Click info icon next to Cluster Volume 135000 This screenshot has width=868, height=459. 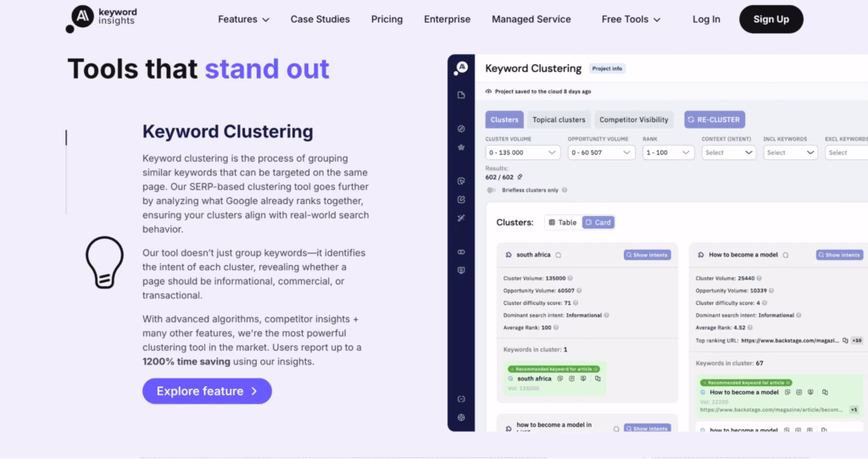pyautogui.click(x=570, y=278)
